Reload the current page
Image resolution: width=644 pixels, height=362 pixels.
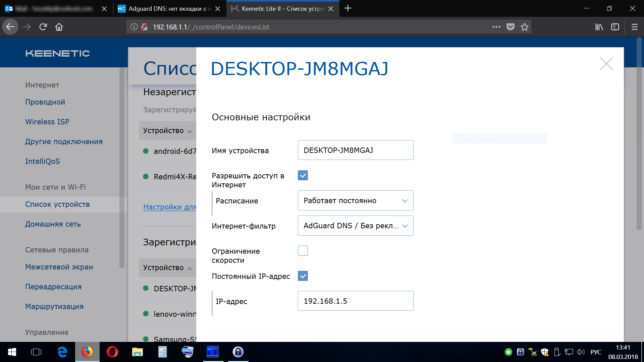click(x=43, y=27)
